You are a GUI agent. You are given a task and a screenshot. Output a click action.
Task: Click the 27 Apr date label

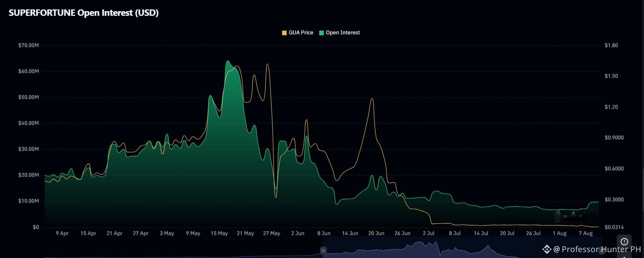click(x=141, y=233)
